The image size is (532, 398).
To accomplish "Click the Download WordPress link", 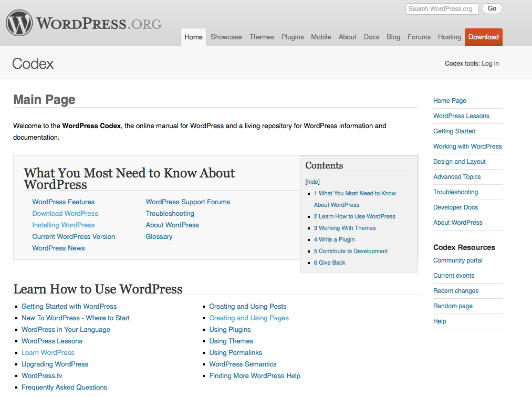I will 65,213.
